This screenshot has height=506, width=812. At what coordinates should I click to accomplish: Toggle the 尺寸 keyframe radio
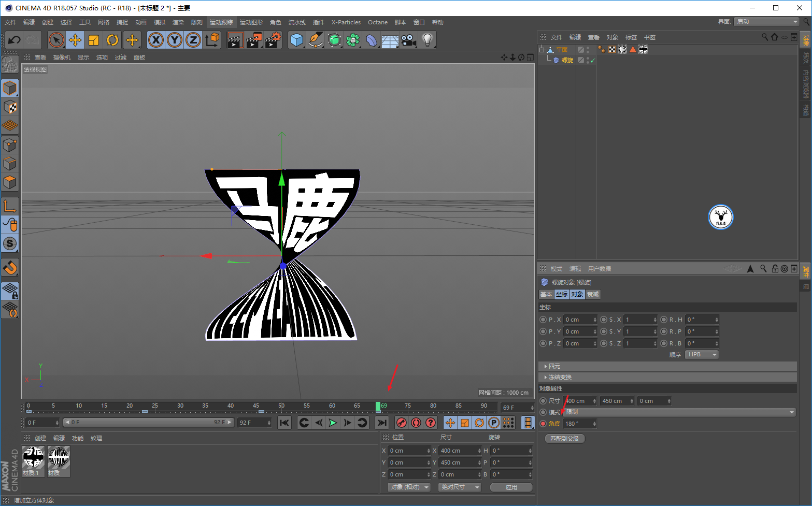[x=543, y=401]
